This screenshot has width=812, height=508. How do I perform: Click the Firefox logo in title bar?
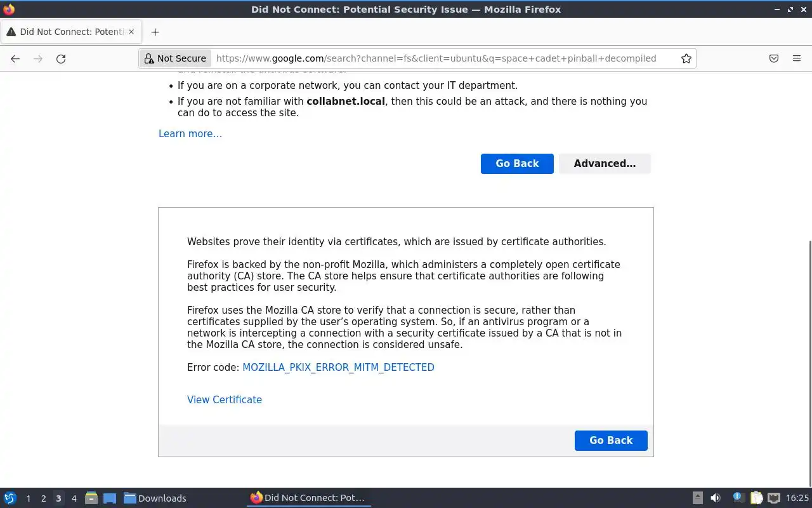point(9,10)
